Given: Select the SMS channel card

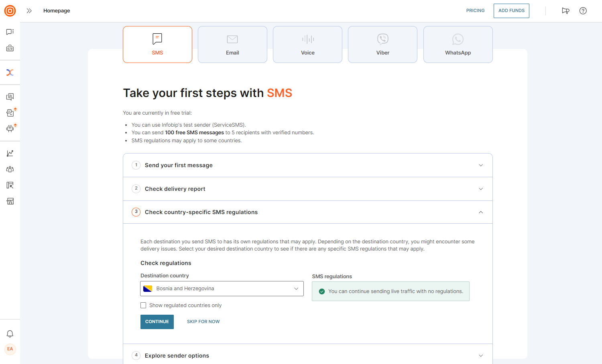Looking at the screenshot, I should point(157,44).
